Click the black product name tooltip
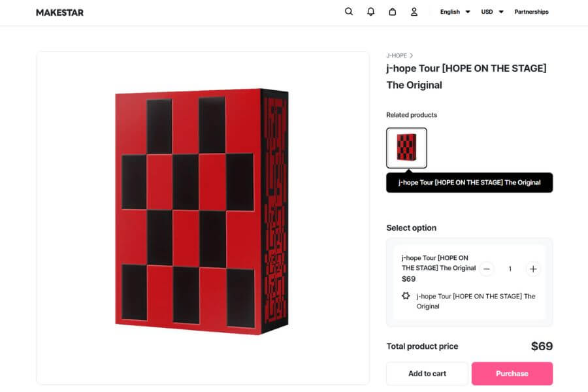Image resolution: width=588 pixels, height=392 pixels. pos(469,182)
